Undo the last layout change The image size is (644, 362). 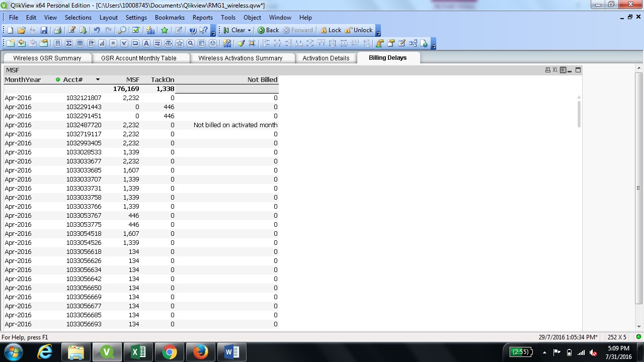(97, 30)
